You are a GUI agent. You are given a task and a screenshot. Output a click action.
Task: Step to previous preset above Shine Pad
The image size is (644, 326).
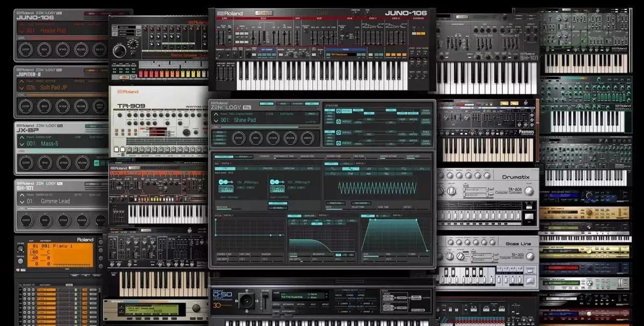point(216,114)
